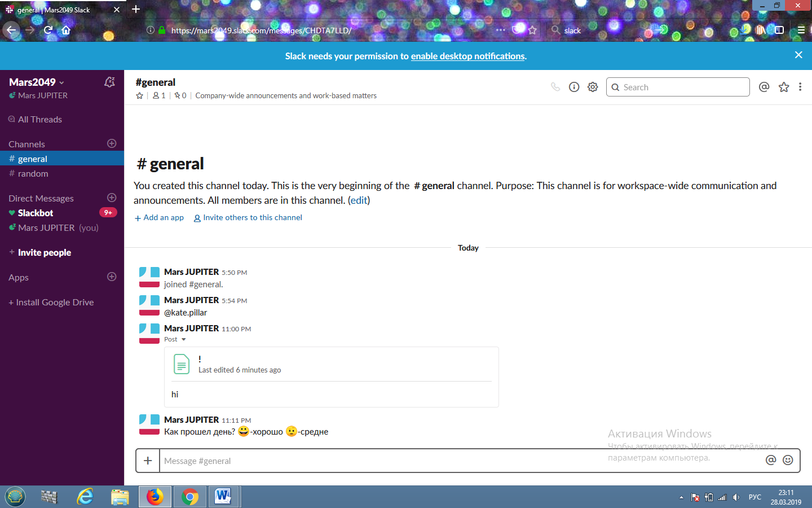
Task: Click the 'Last edited 6 minutes ago' text
Action: click(240, 370)
